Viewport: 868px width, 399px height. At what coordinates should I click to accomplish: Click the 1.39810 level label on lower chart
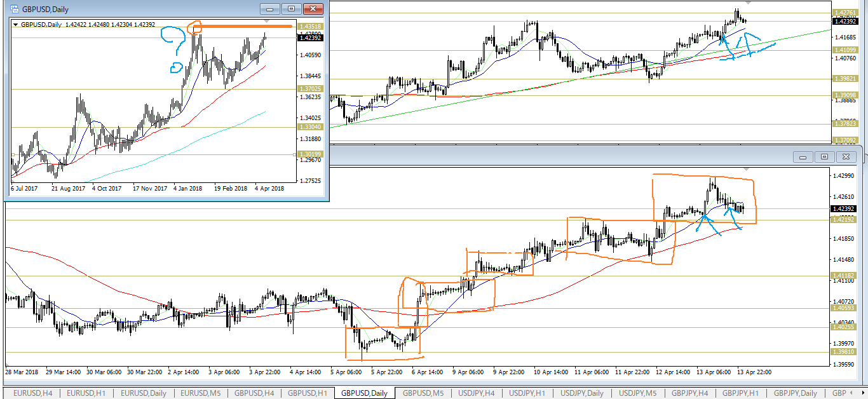click(844, 352)
